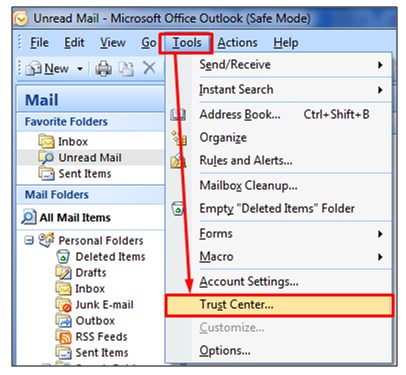Open the View menu

(x=113, y=43)
